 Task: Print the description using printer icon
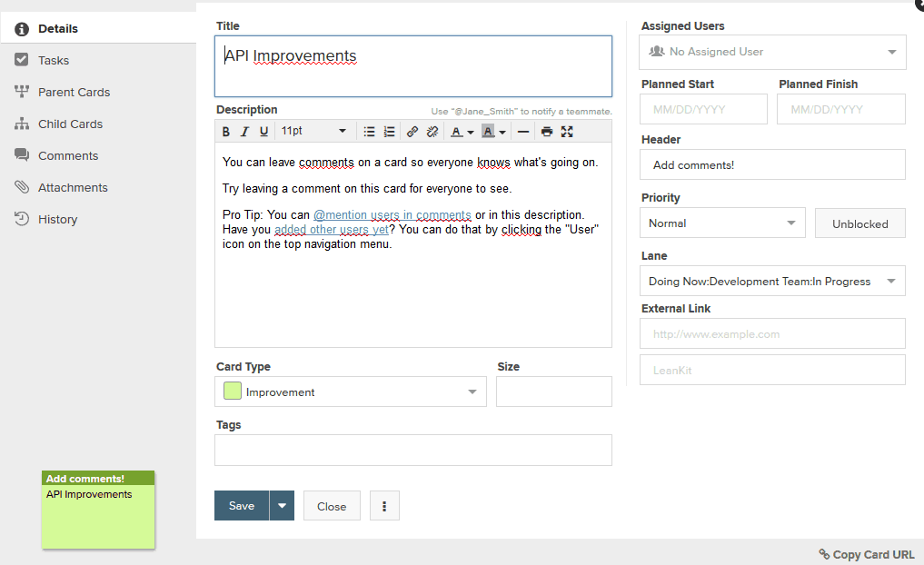tap(546, 132)
